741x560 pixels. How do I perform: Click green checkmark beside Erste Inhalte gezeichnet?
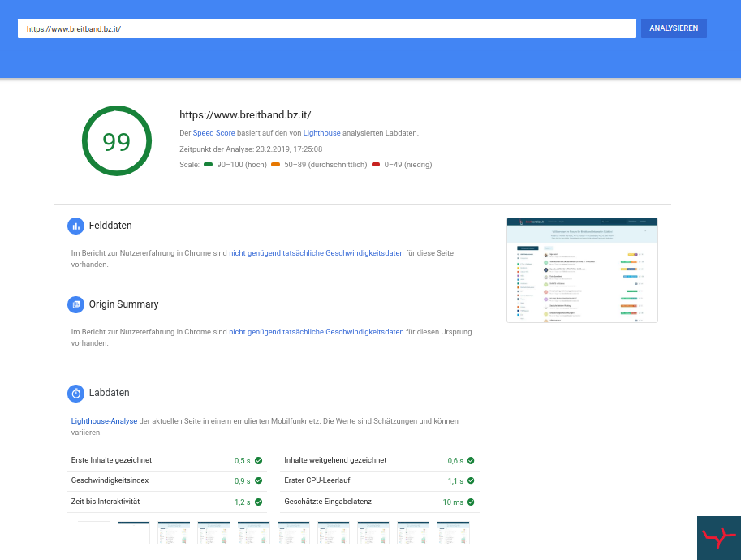point(259,461)
